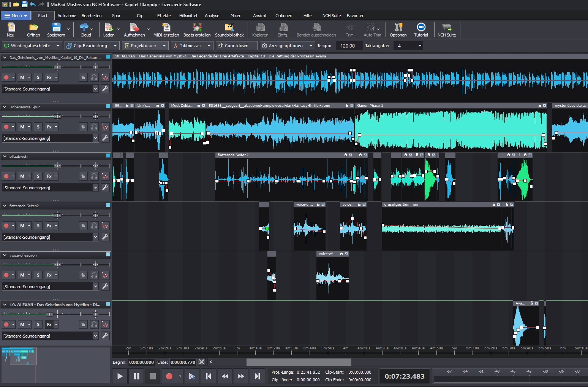The height and width of the screenshot is (387, 588).
Task: Click the red envelope icon on Unbenannte Spur
Action: pyautogui.click(x=105, y=127)
